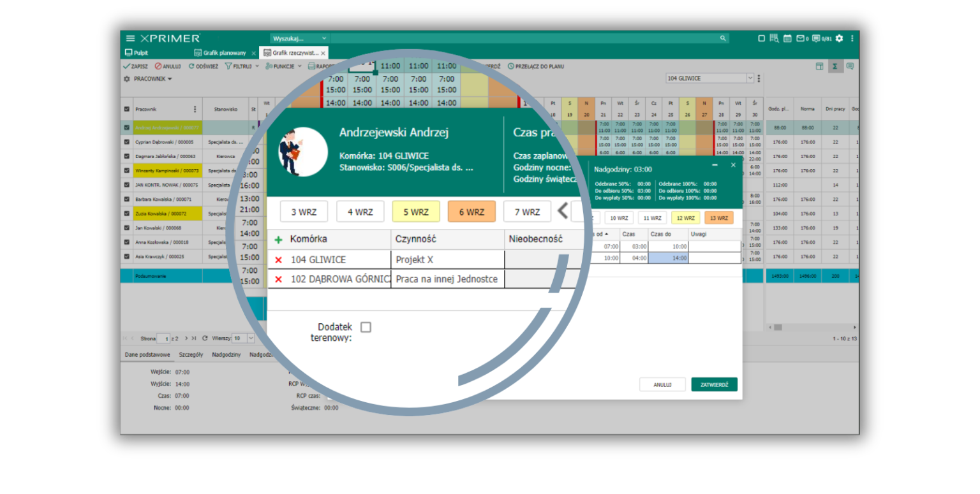The width and height of the screenshot is (980, 494).
Task: Open the XPRIMER hamburger menu
Action: (x=130, y=38)
